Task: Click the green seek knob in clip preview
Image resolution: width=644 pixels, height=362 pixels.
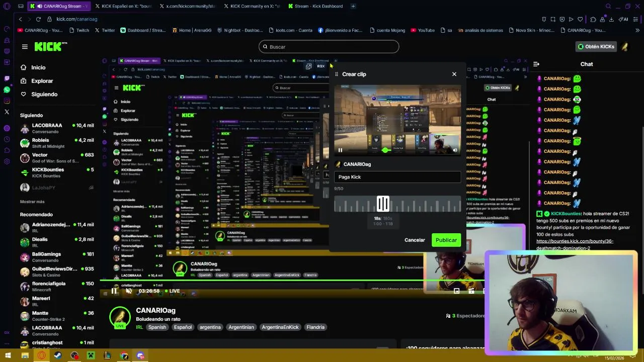Action: (385, 150)
